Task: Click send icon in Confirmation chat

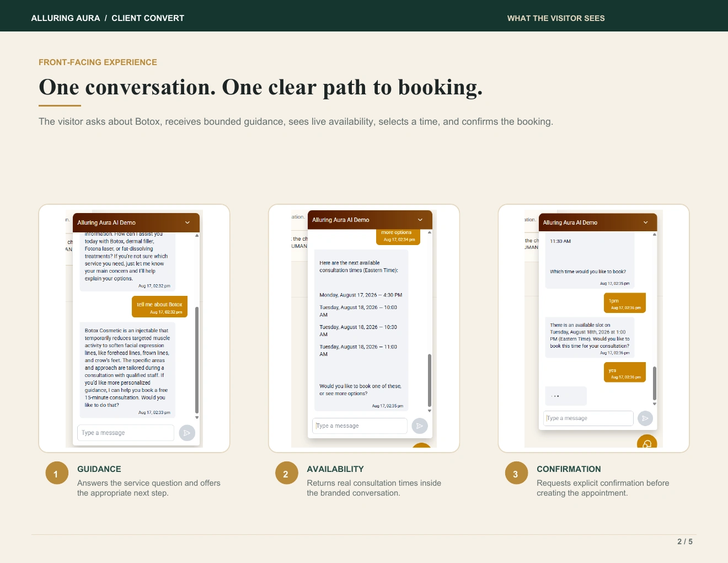Action: [645, 418]
